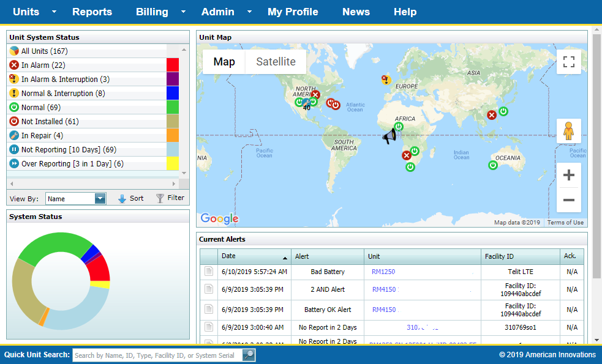The width and height of the screenshot is (602, 364).
Task: Open the Billing menu
Action: pos(152,12)
